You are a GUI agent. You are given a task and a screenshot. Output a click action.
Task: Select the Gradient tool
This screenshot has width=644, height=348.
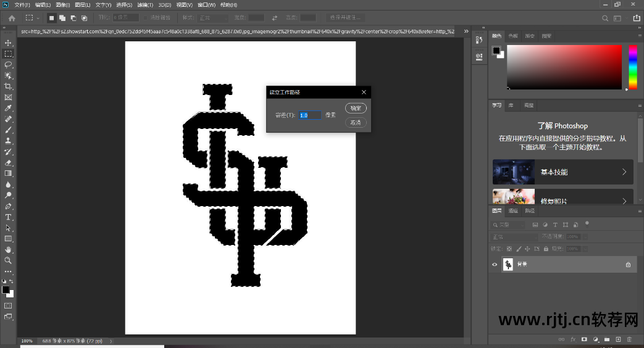coord(8,173)
